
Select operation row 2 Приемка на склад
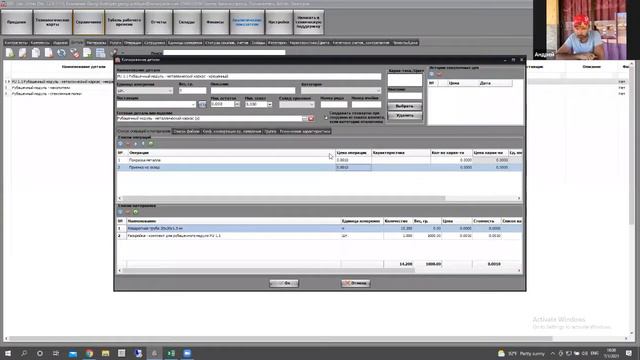(x=319, y=167)
